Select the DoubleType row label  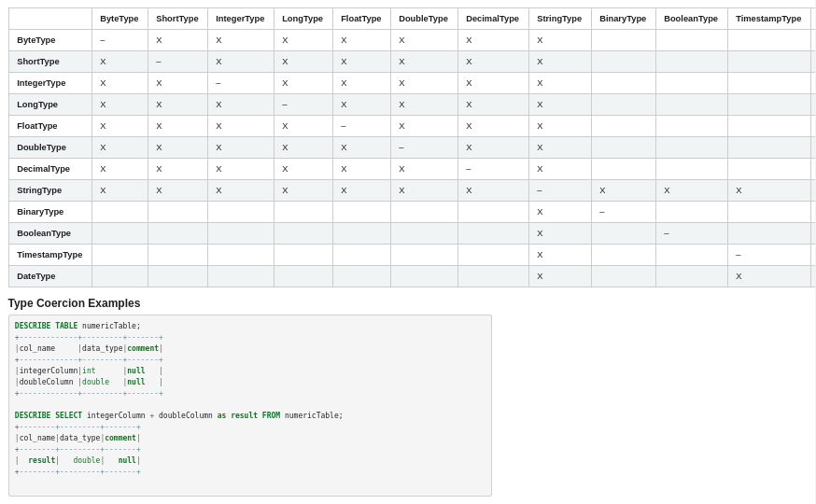(41, 147)
